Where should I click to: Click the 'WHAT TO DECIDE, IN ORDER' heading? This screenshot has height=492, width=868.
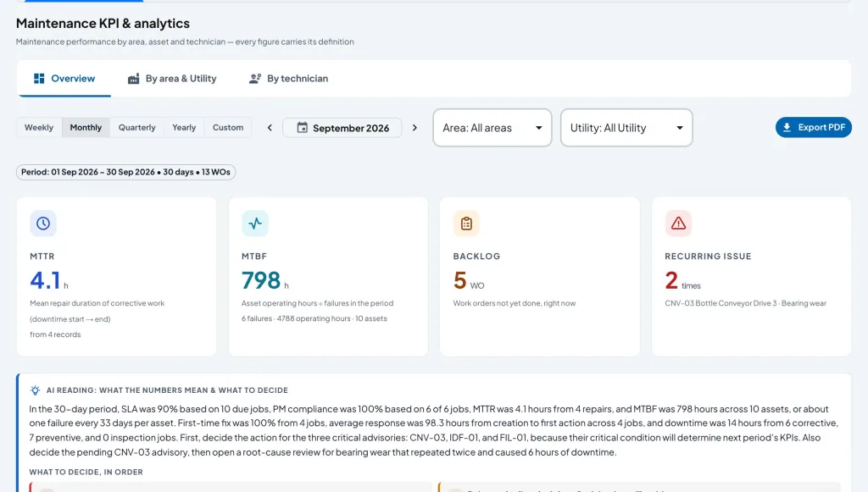pyautogui.click(x=86, y=472)
